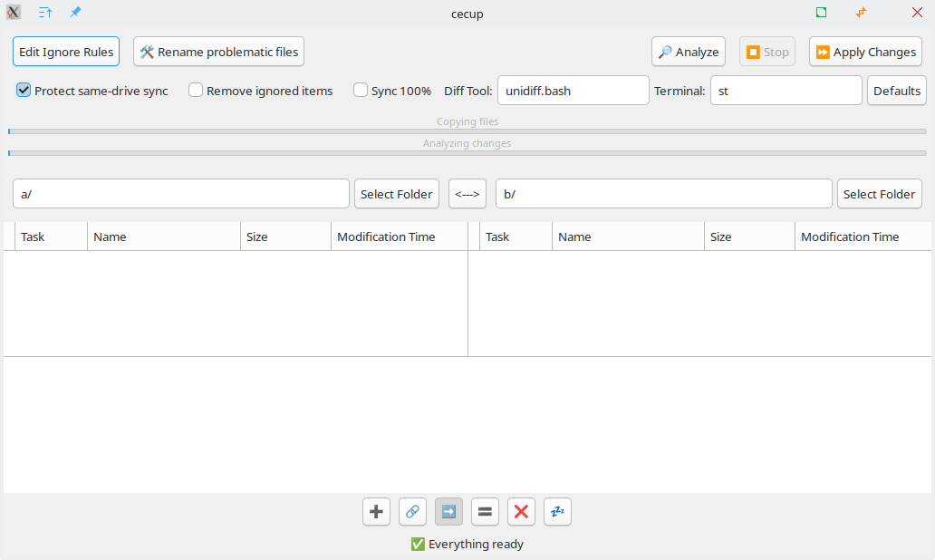935x560 pixels.
Task: Click right Select Folder button
Action: click(x=879, y=194)
